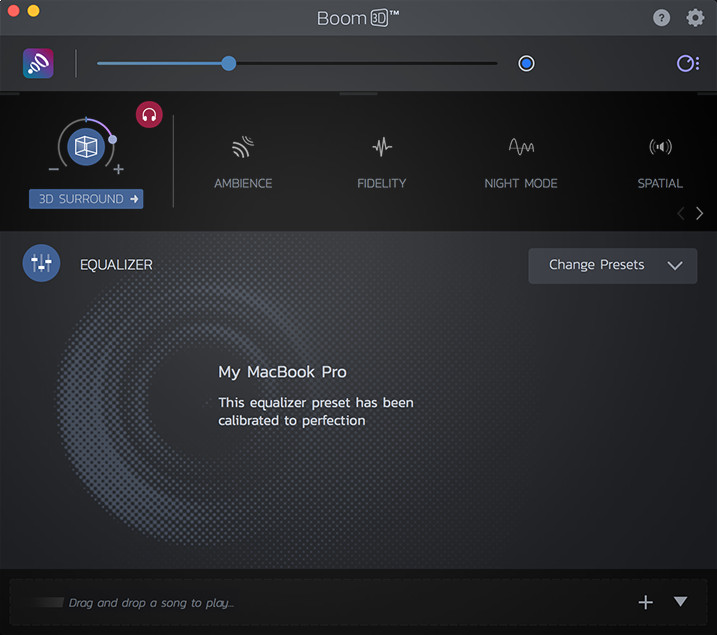The height and width of the screenshot is (635, 717).
Task: Open application volume controller icon
Action: pyautogui.click(x=688, y=63)
